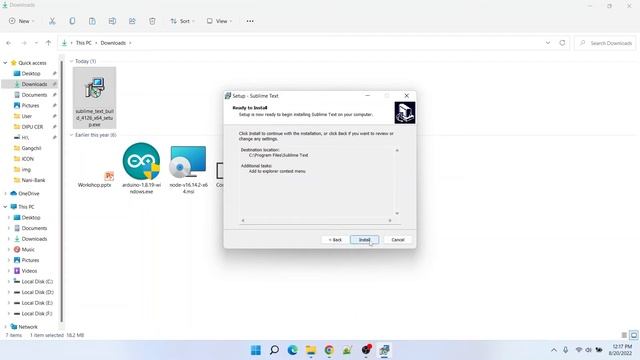
Task: Click Downloads in the address breadcrumb
Action: pos(113,43)
